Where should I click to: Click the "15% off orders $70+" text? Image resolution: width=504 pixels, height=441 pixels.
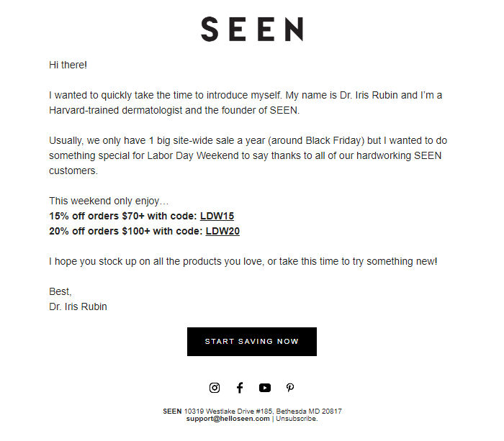[97, 216]
